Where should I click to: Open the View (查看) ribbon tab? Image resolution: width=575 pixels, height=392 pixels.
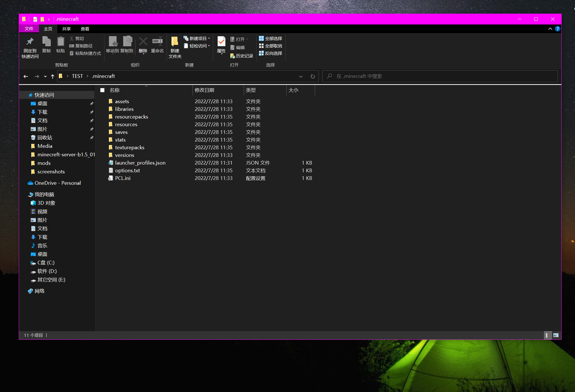pos(85,29)
